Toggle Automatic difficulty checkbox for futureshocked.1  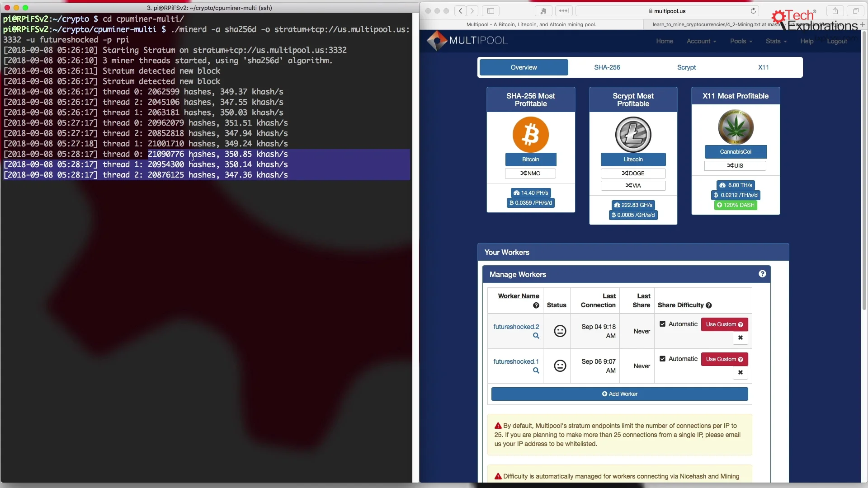[x=662, y=359]
